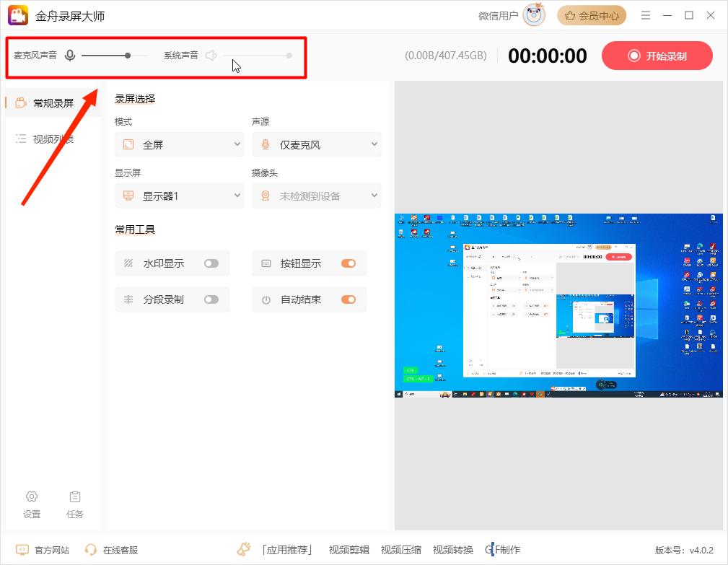Image resolution: width=728 pixels, height=565 pixels.
Task: Expand the 声源 dropdown set to 仅麦克风
Action: [316, 144]
